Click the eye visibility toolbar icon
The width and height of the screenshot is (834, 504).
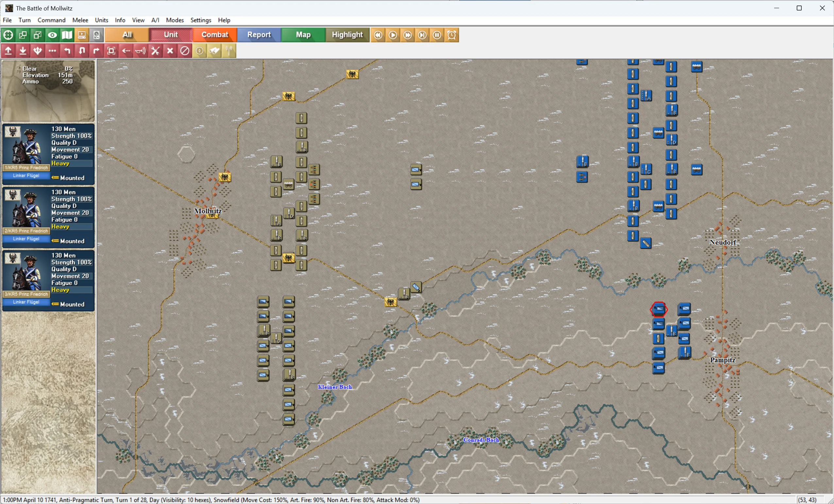pyautogui.click(x=52, y=35)
